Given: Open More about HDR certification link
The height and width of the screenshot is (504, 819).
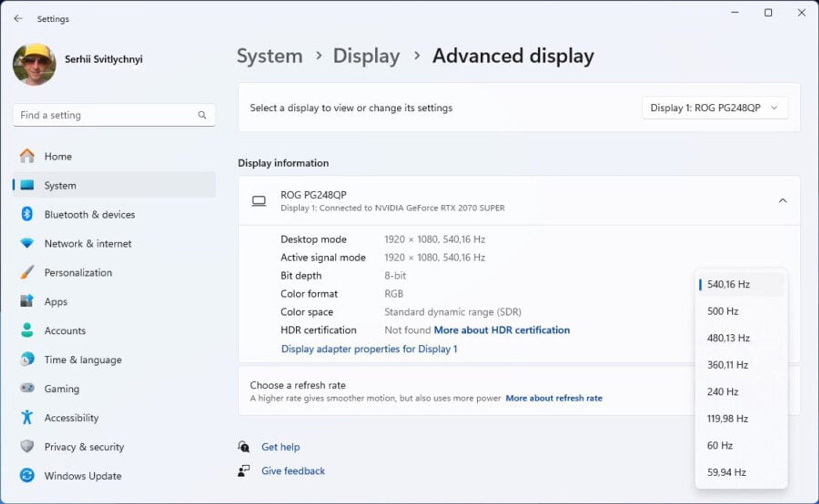Looking at the screenshot, I should pyautogui.click(x=502, y=330).
